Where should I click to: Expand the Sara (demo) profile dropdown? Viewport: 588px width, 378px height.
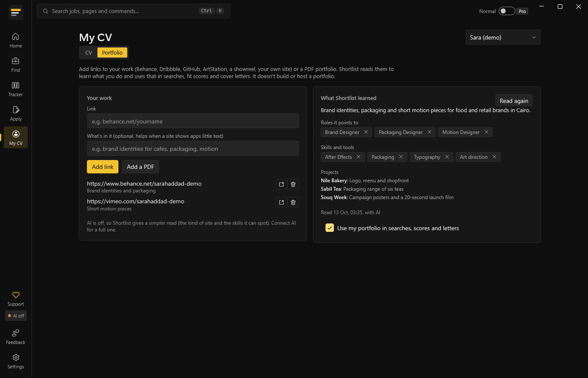503,37
